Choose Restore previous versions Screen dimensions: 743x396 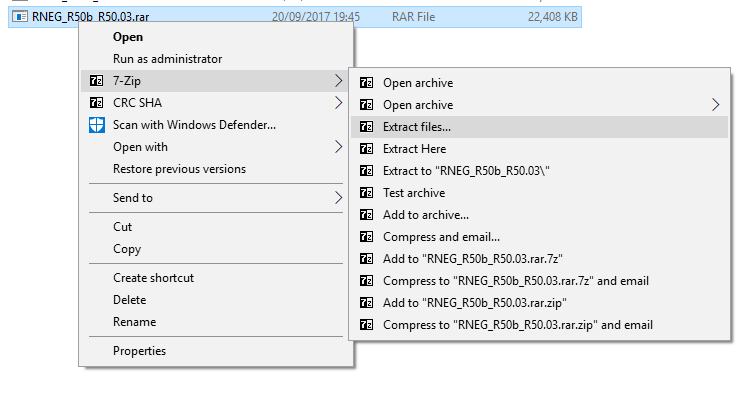216,169
